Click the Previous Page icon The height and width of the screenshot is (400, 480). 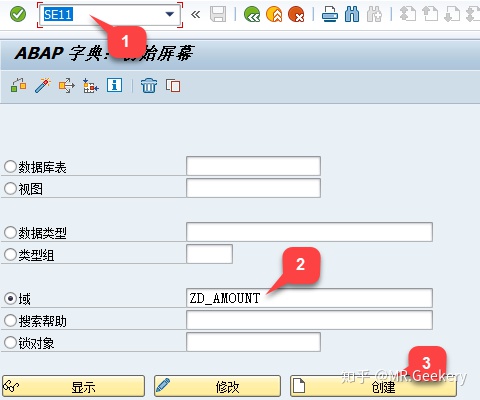click(430, 15)
